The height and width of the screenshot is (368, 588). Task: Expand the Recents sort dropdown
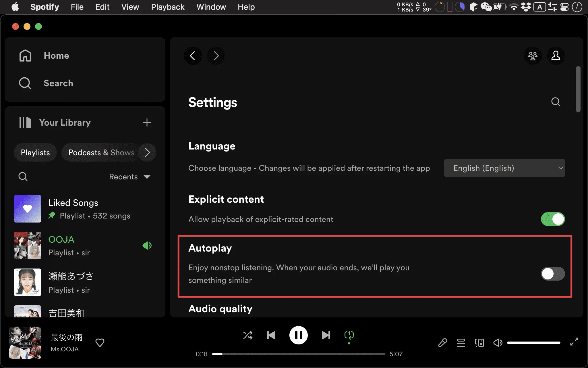[129, 177]
